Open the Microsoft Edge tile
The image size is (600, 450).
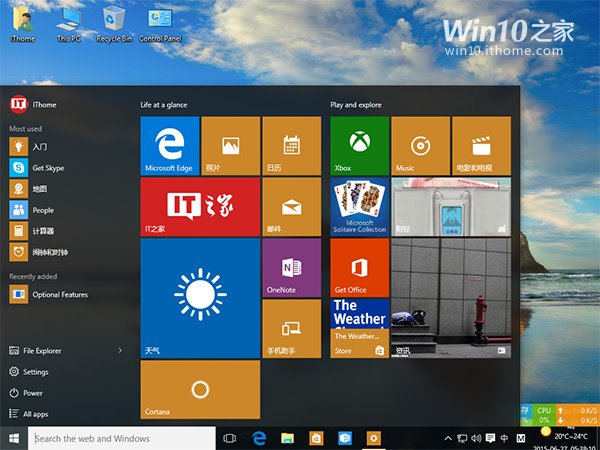click(x=170, y=146)
